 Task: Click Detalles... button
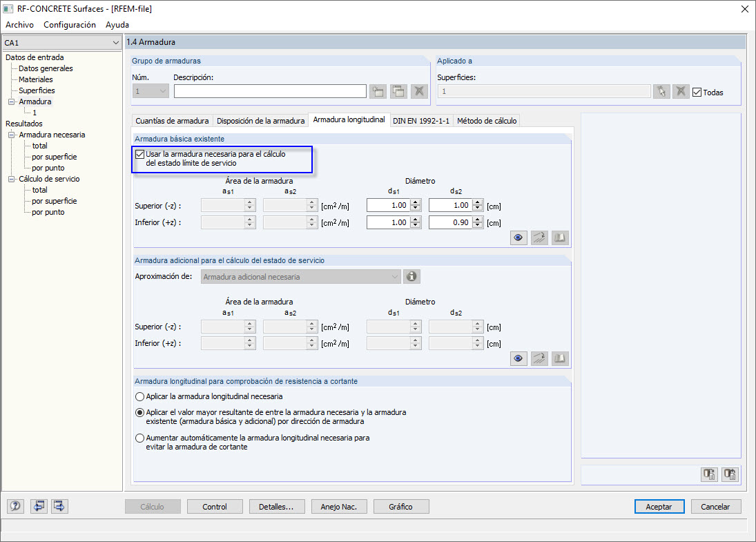coord(276,507)
